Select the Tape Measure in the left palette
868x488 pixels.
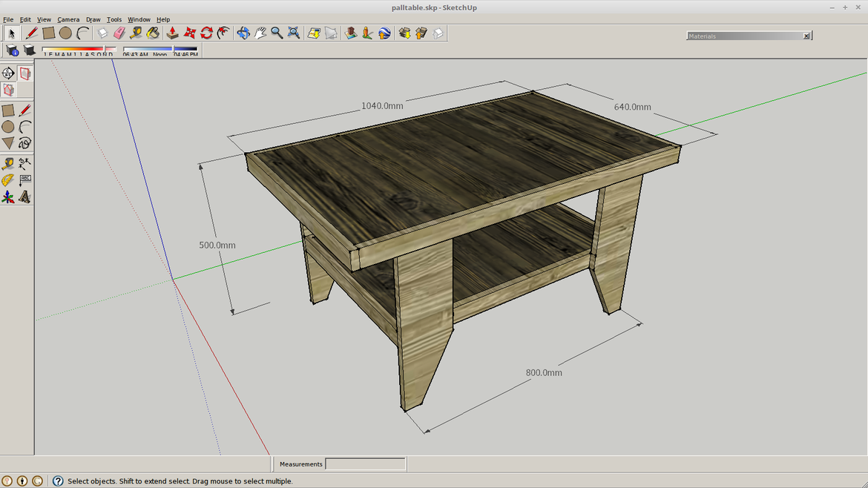coord(9,162)
